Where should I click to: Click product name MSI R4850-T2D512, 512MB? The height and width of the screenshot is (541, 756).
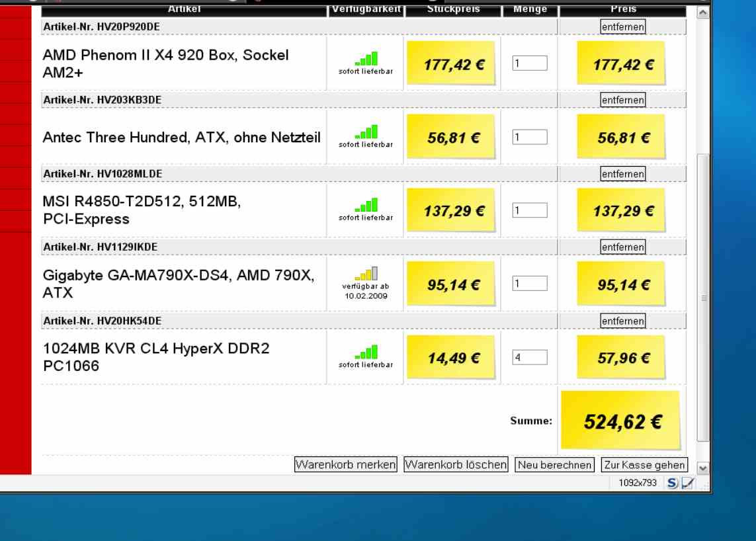tap(142, 210)
